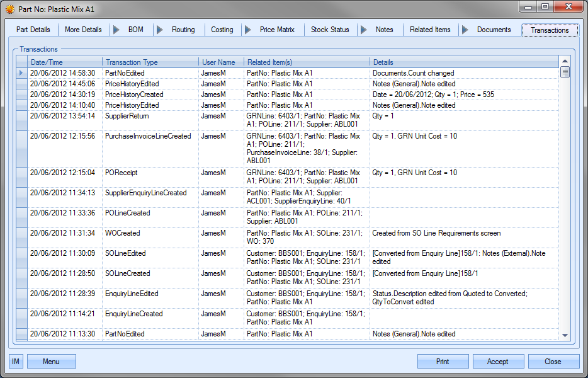Image resolution: width=588 pixels, height=378 pixels.
Task: Click the arrow icon before Price Matrix tab
Action: (247, 30)
